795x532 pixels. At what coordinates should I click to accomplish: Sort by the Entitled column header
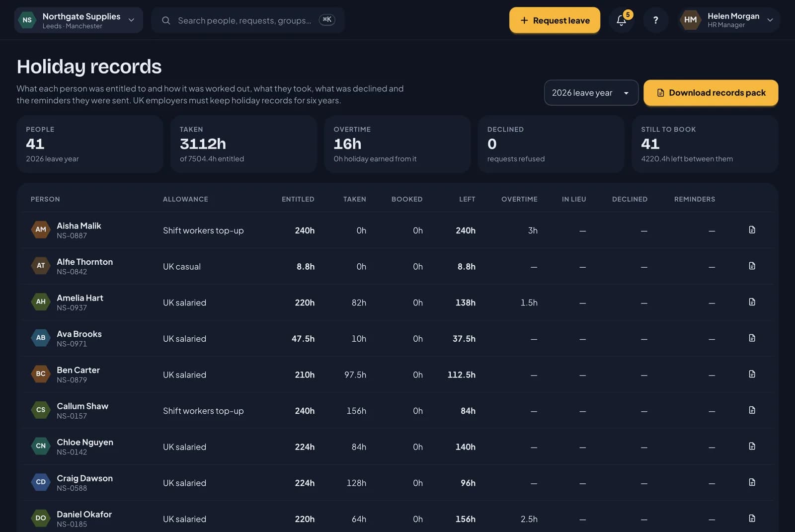pos(298,199)
